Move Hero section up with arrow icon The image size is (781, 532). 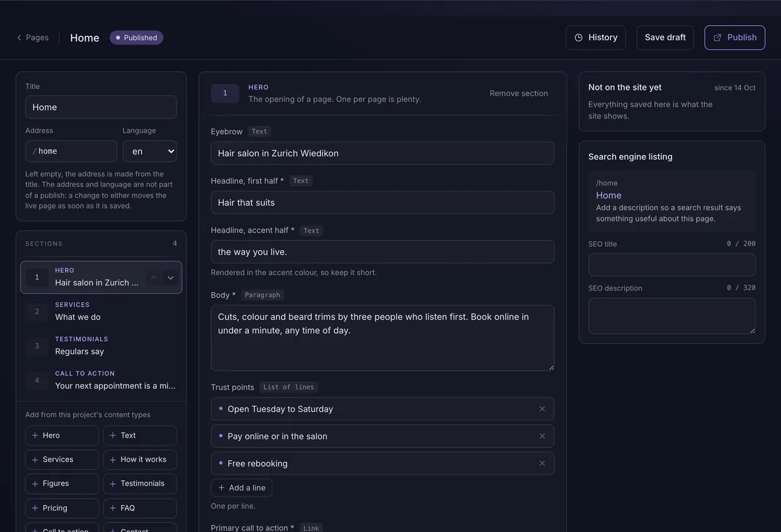click(153, 278)
